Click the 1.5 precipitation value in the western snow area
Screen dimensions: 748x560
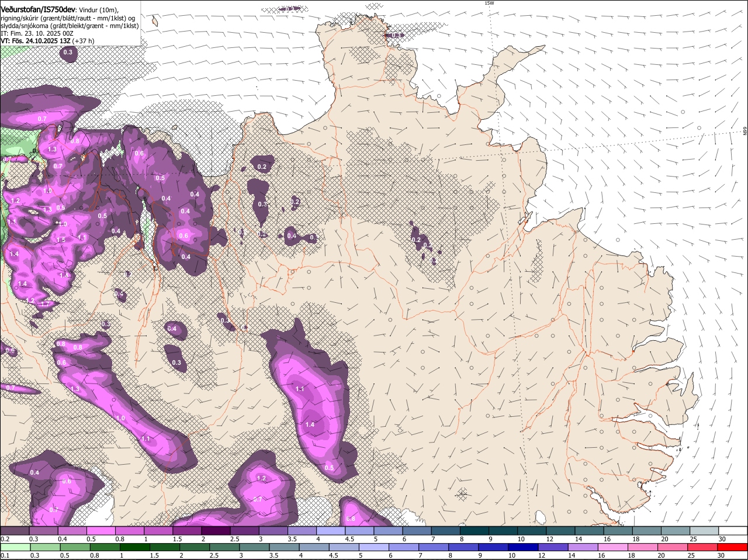pyautogui.click(x=61, y=240)
